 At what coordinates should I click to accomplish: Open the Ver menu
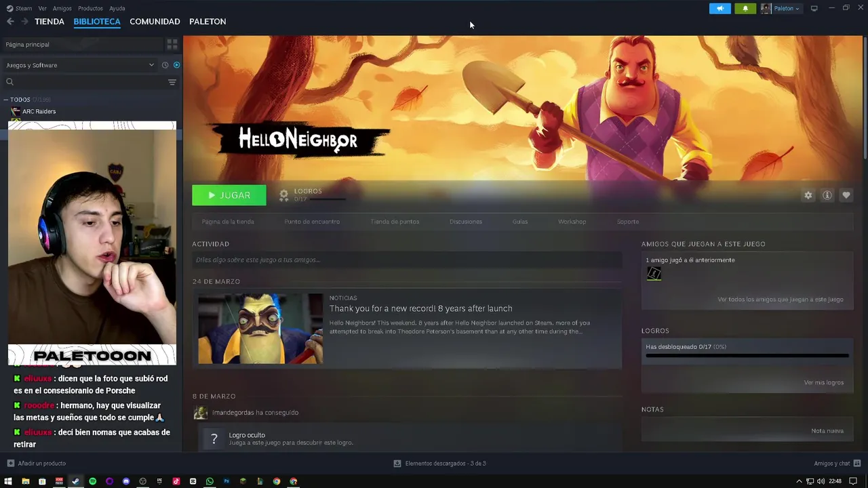pos(43,8)
